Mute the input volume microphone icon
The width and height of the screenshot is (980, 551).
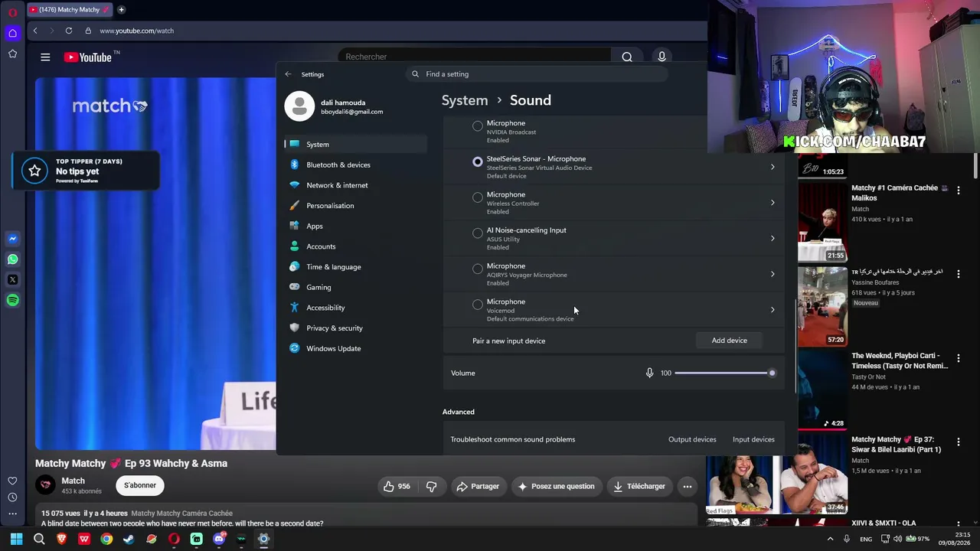[649, 373]
